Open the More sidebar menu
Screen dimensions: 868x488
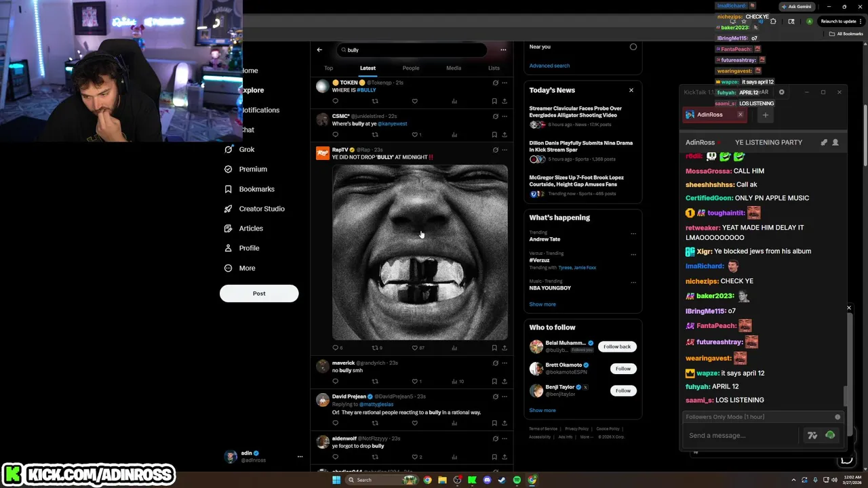pyautogui.click(x=239, y=268)
